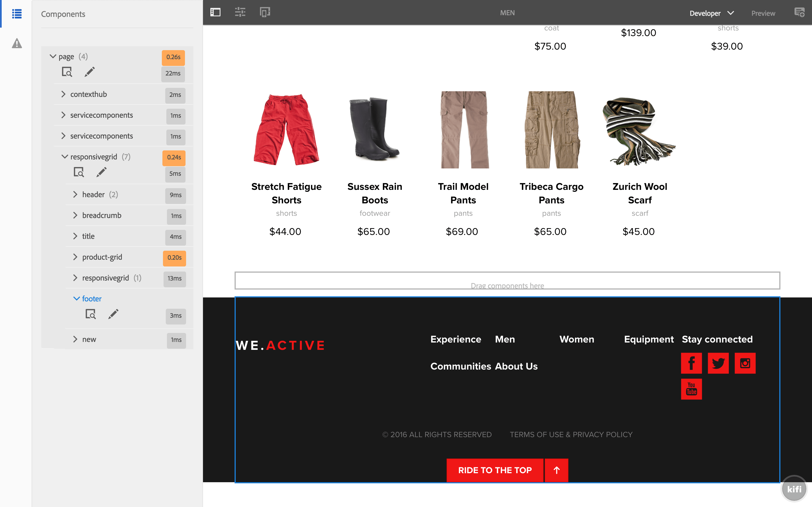Open the emulator device icon
The width and height of the screenshot is (812, 507).
click(265, 13)
